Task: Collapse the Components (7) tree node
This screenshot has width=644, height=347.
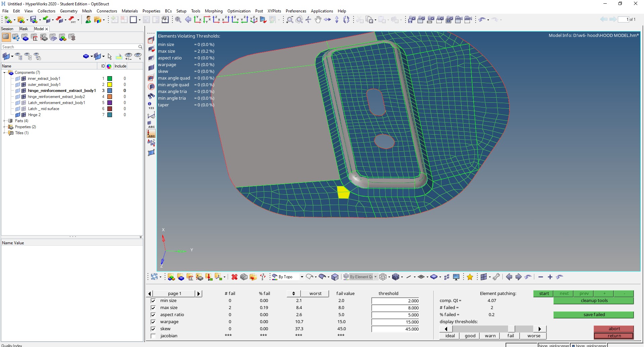Action: [x=4, y=72]
